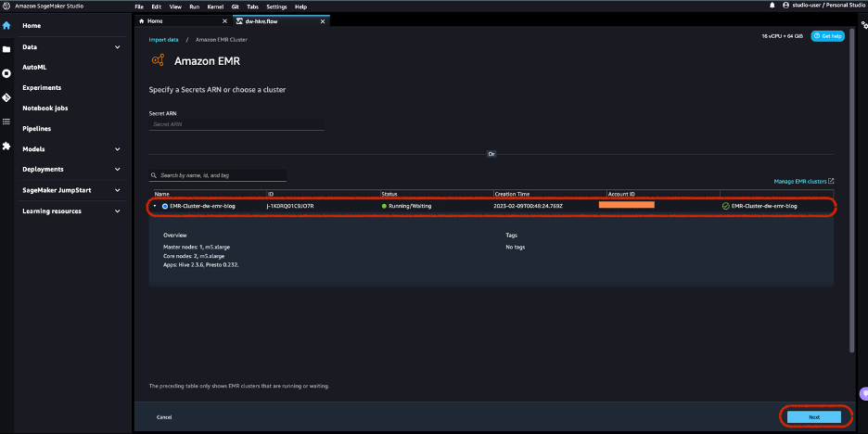Viewport: 868px width, 434px height.
Task: Click the Cancel button
Action: [164, 416]
